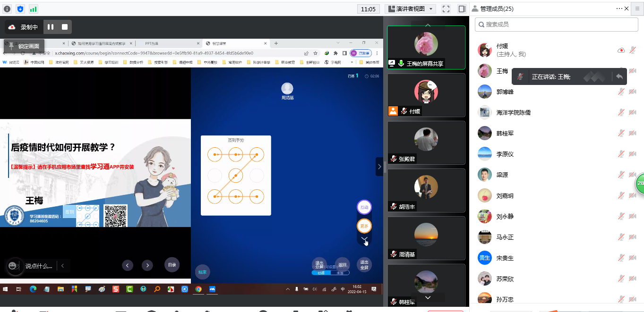Open the three-dot more options in member panel
The image size is (644, 312).
click(619, 8)
